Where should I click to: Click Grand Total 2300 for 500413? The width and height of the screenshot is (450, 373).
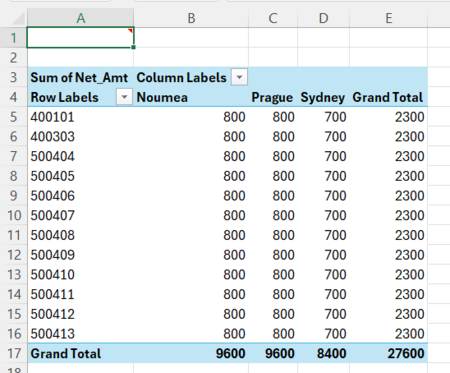pos(388,334)
